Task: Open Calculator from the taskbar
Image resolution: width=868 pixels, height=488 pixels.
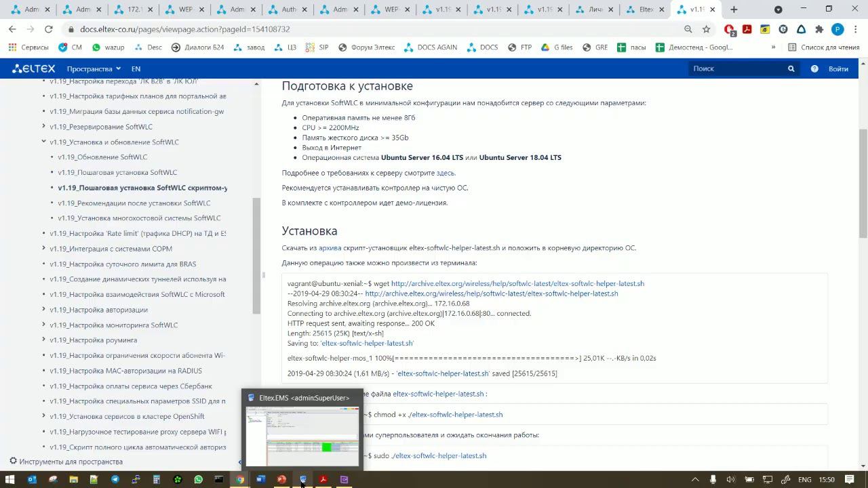Action: click(x=157, y=480)
